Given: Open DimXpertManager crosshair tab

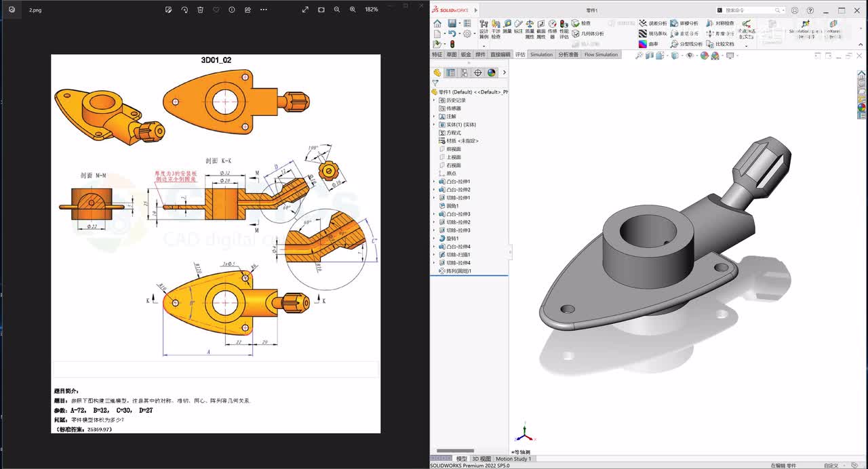Looking at the screenshot, I should pyautogui.click(x=478, y=73).
